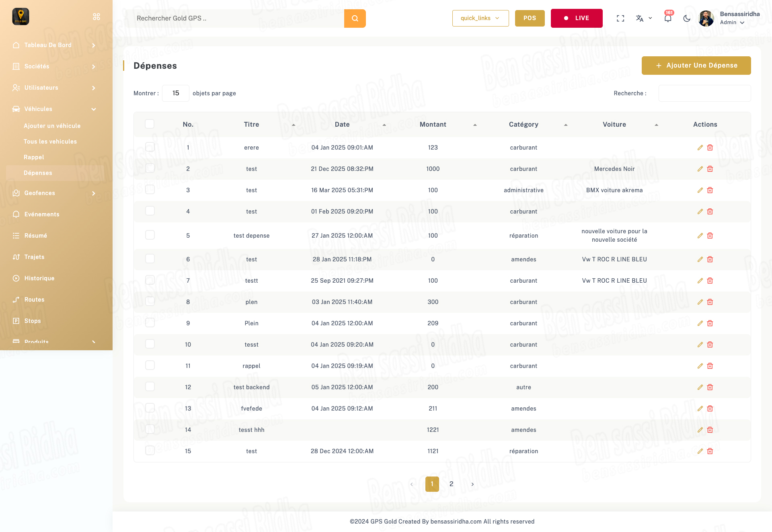772x532 pixels.
Task: Go to Historique in sidebar
Action: click(39, 278)
